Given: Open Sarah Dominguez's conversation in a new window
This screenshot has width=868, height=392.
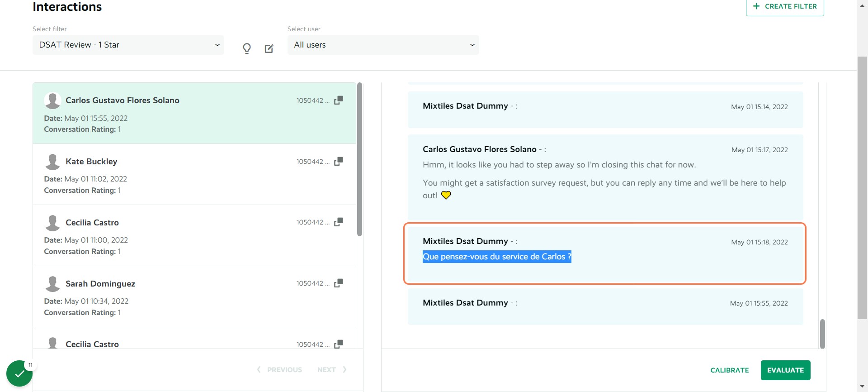Looking at the screenshot, I should pyautogui.click(x=339, y=283).
